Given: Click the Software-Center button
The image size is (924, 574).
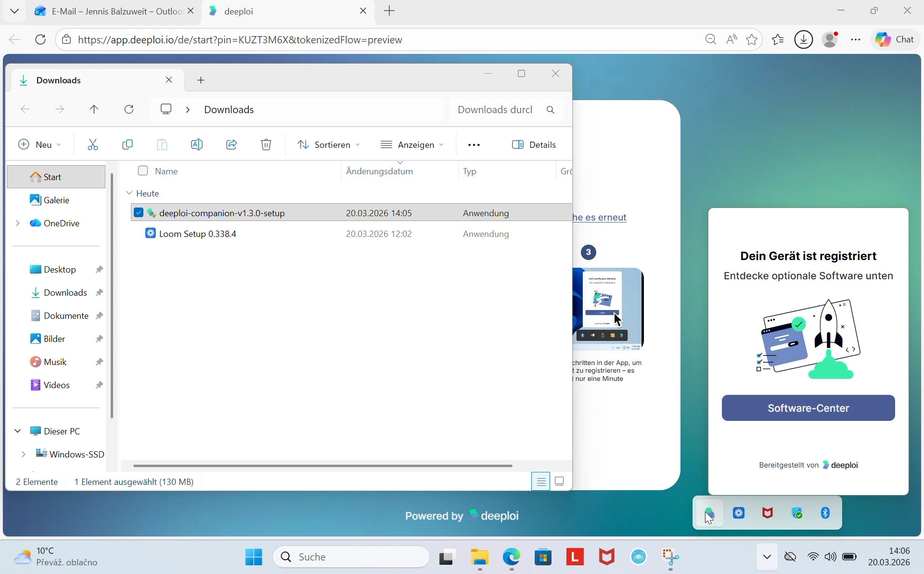Looking at the screenshot, I should [808, 408].
